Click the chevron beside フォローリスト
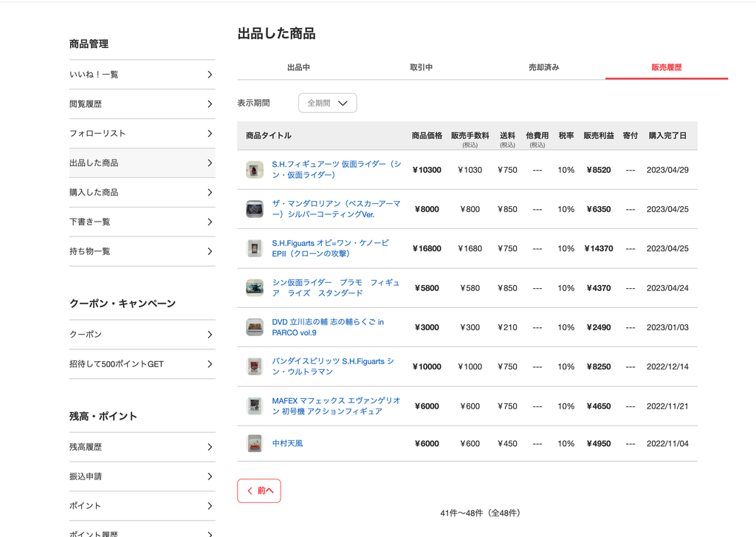Viewport: 756px width, 537px height. click(x=210, y=133)
